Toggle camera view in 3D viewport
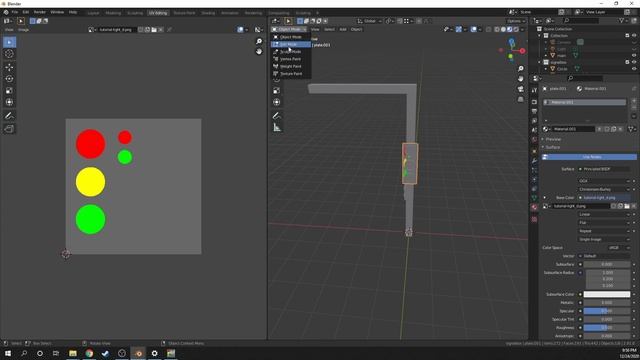Viewport: 640px width, 360px height. pos(520,89)
